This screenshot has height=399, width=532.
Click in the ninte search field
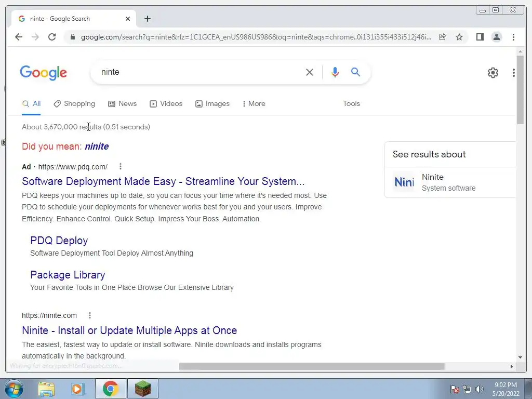200,72
